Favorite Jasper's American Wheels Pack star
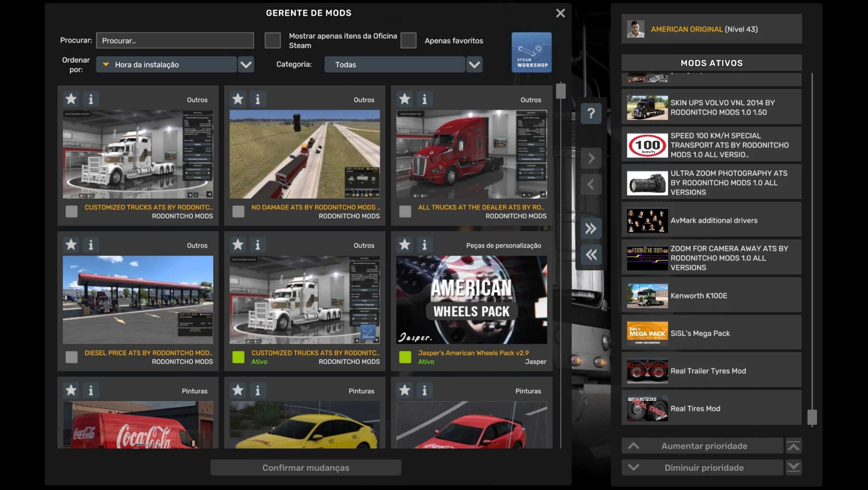868x490 pixels. [405, 245]
